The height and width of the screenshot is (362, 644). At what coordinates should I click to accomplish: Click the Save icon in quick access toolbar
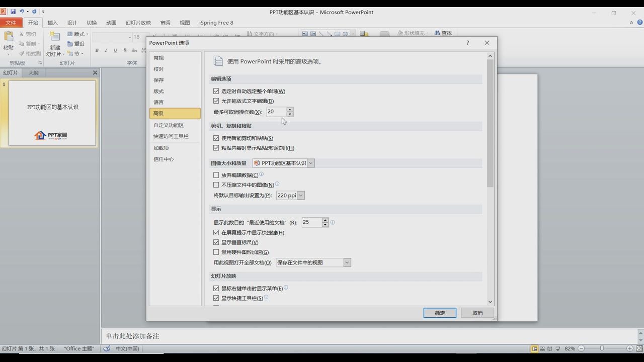13,11
